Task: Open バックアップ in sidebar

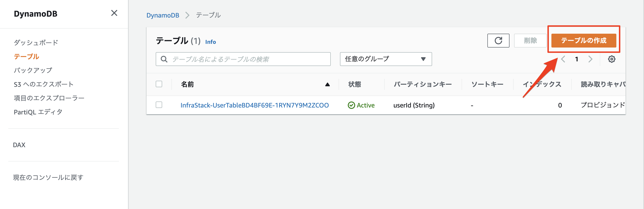Action: coord(33,70)
